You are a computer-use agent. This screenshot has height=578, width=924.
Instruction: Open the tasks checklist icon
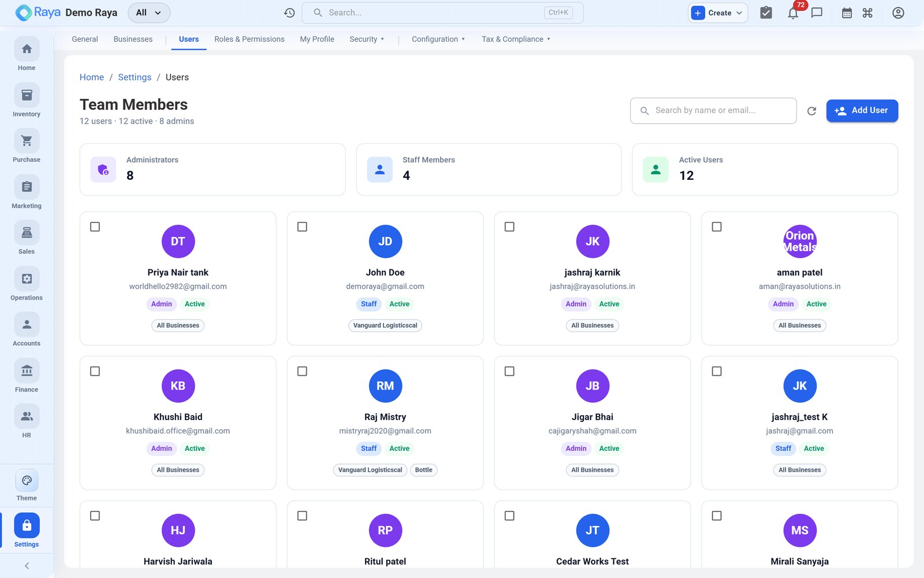(x=766, y=13)
